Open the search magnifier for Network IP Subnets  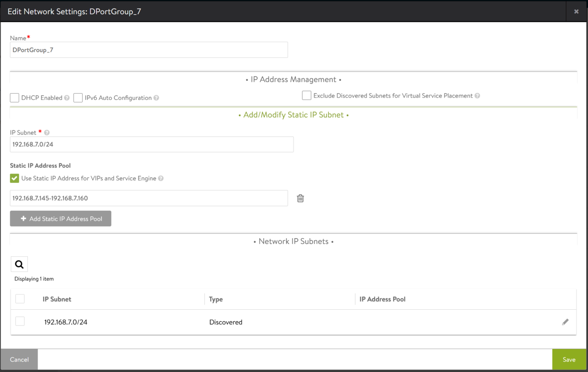tap(19, 264)
